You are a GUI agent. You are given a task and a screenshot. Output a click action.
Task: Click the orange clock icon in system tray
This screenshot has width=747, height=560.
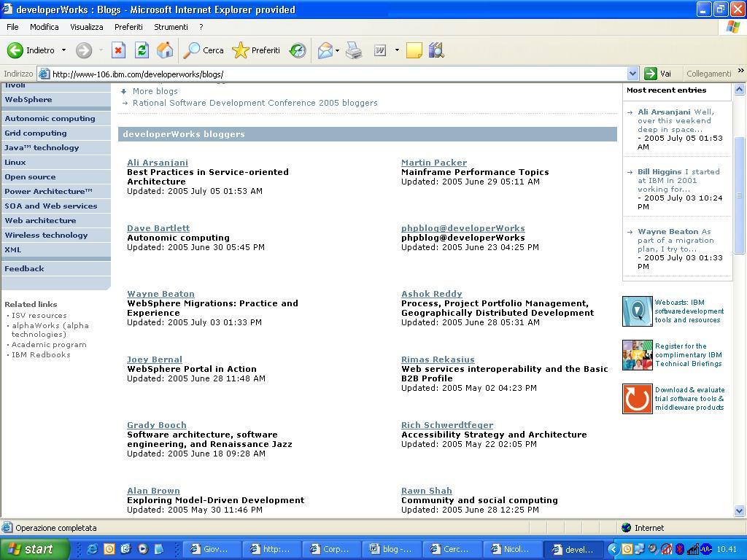pos(627,549)
